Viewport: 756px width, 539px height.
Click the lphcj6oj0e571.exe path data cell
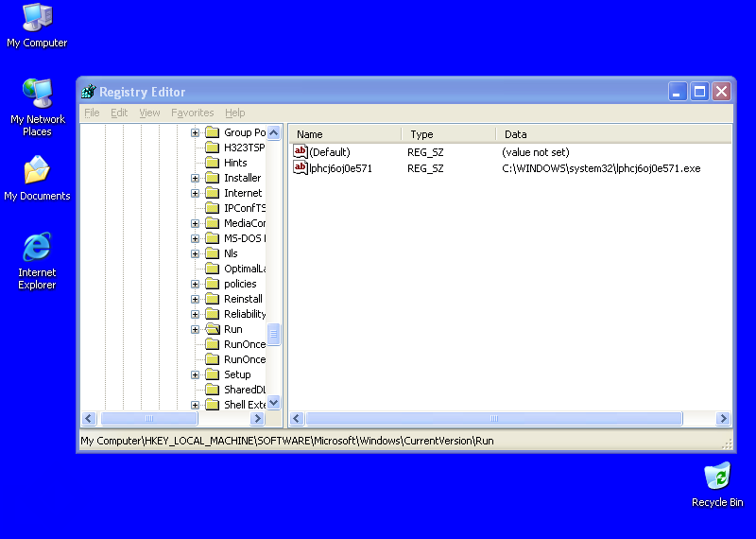(601, 168)
